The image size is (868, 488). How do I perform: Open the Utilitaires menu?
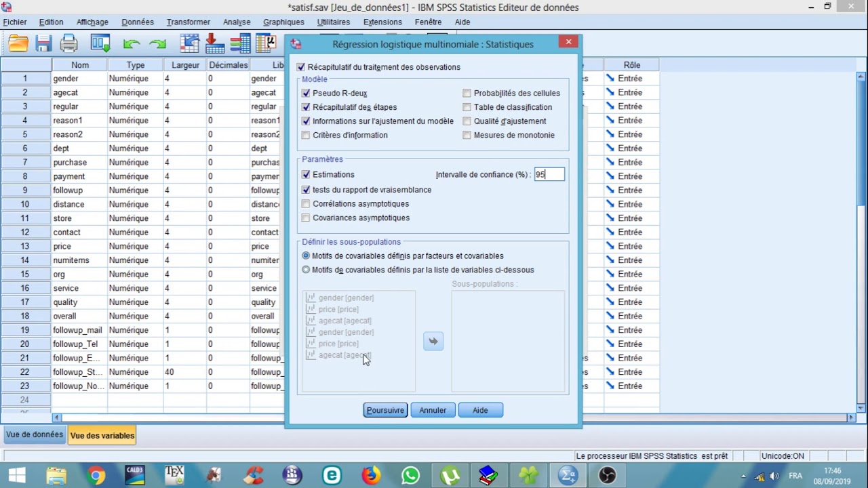coord(334,22)
